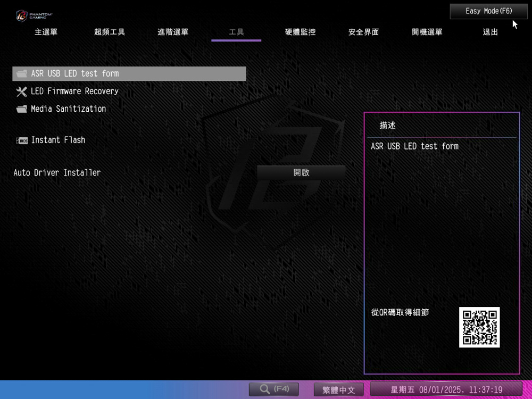Open the Auto Driver Installer 開啟 dropdown
This screenshot has width=532, height=399.
301,173
